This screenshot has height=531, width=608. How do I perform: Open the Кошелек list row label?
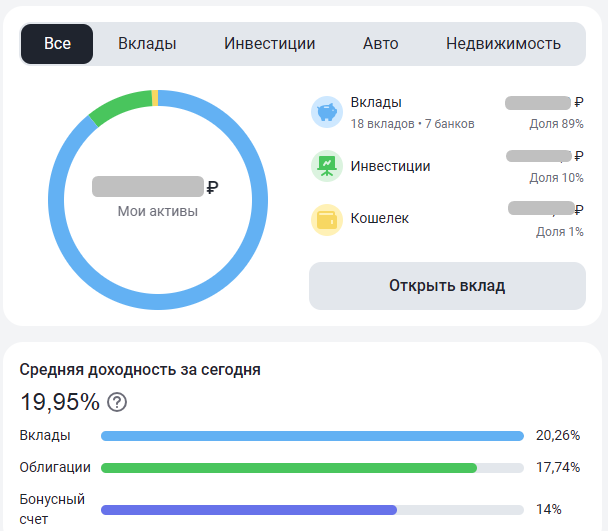[380, 218]
